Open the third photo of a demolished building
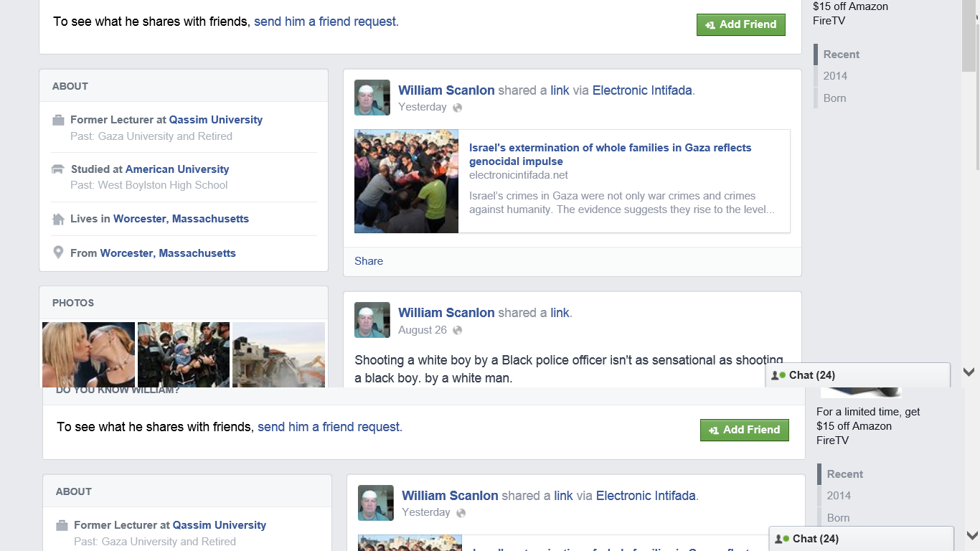Image resolution: width=980 pixels, height=551 pixels. [x=278, y=354]
